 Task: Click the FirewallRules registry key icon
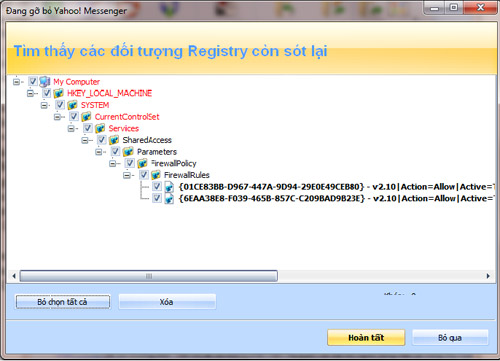[x=156, y=175]
